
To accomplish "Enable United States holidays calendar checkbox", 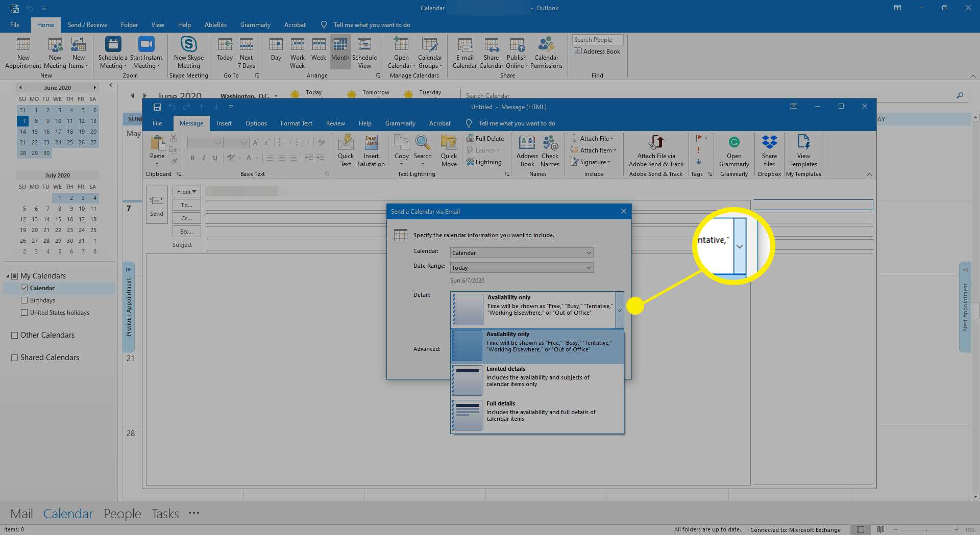I will (x=24, y=313).
